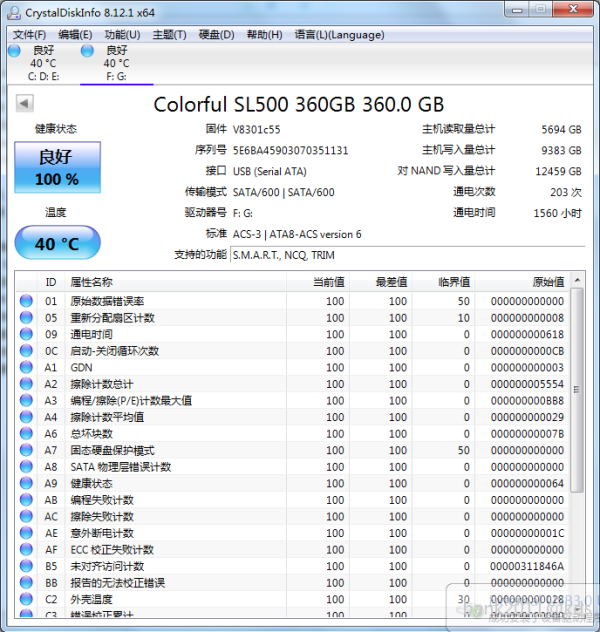Image resolution: width=600 pixels, height=632 pixels.
Task: Click the power-on hours 1560 小时
Action: [557, 213]
